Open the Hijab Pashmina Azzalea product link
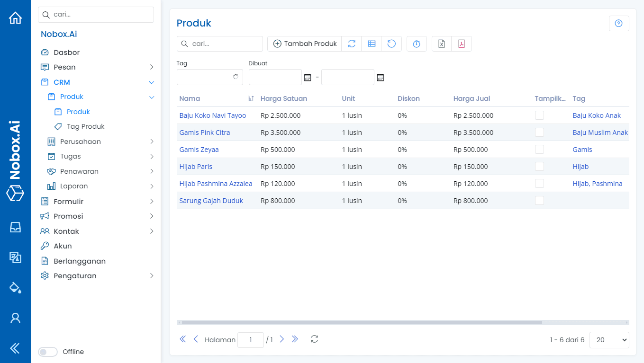 tap(216, 184)
